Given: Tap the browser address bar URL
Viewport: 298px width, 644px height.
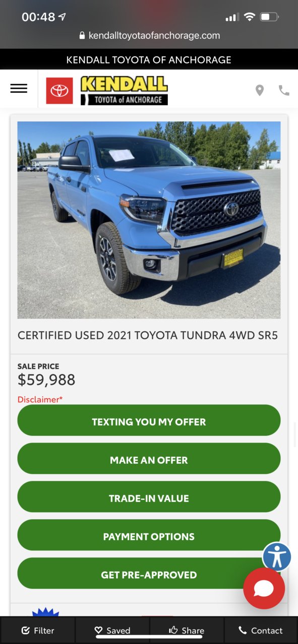Looking at the screenshot, I should (149, 36).
